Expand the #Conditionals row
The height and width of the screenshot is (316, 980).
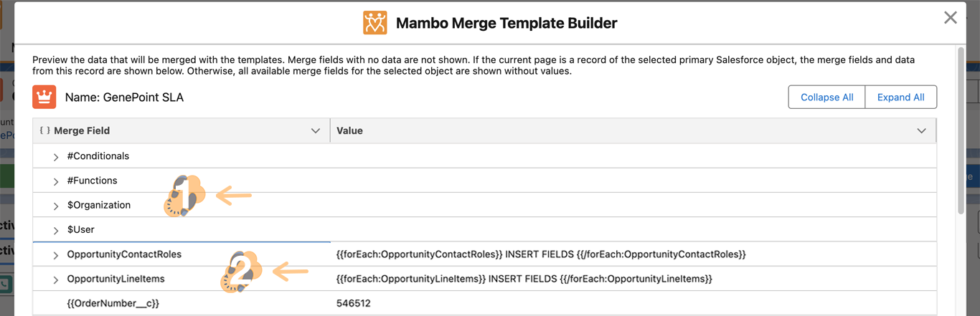[56, 157]
